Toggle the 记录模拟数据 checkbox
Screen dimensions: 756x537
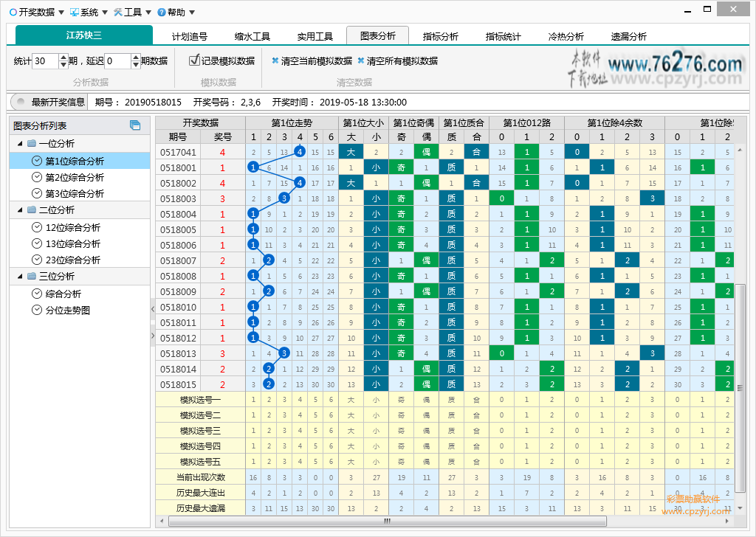[194, 60]
